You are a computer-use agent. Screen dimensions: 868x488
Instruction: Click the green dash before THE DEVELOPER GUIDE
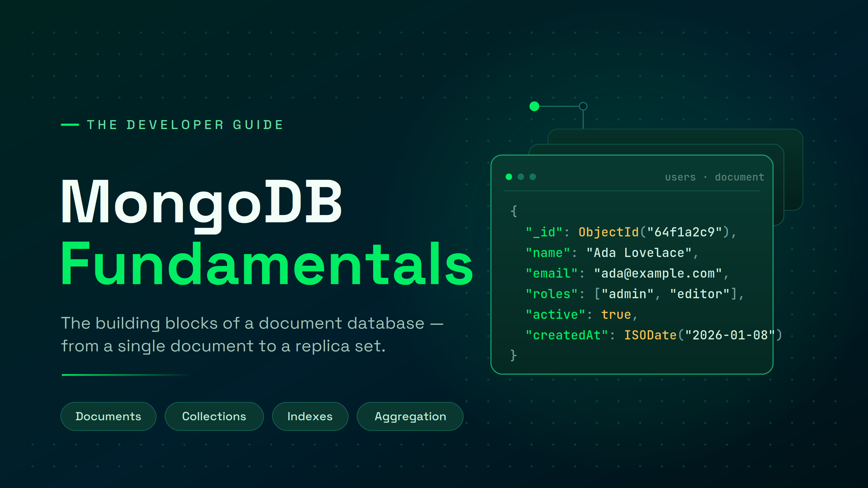[x=70, y=125]
